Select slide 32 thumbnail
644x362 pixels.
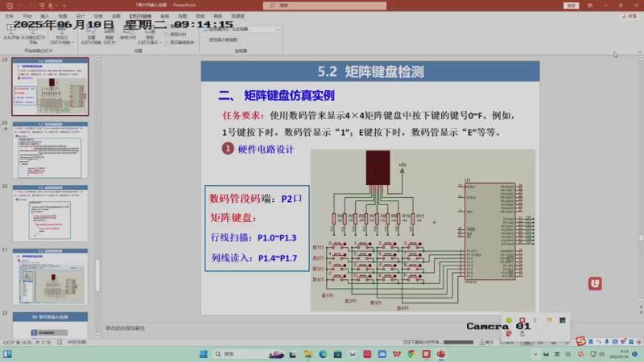(x=50, y=325)
